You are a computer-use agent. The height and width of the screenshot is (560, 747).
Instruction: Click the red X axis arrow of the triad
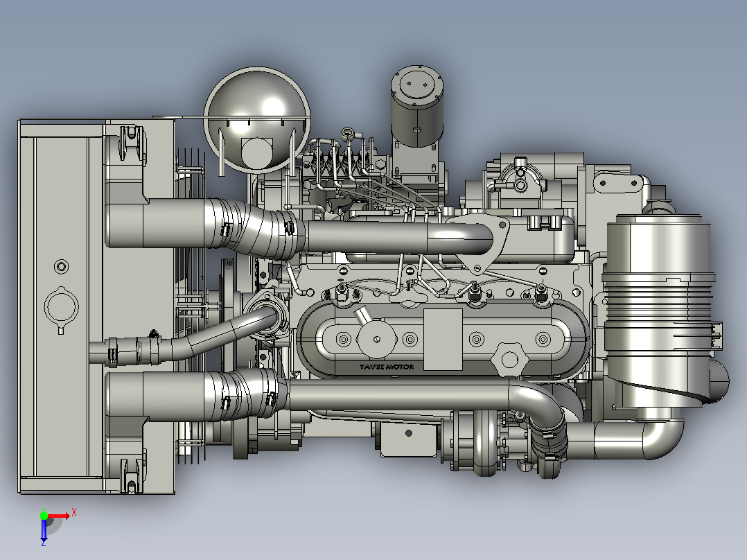tap(59, 516)
